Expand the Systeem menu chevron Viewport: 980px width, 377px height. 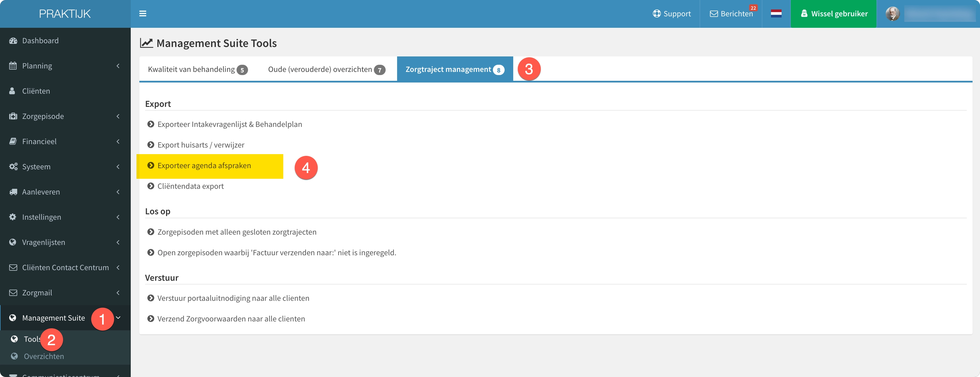pos(118,166)
